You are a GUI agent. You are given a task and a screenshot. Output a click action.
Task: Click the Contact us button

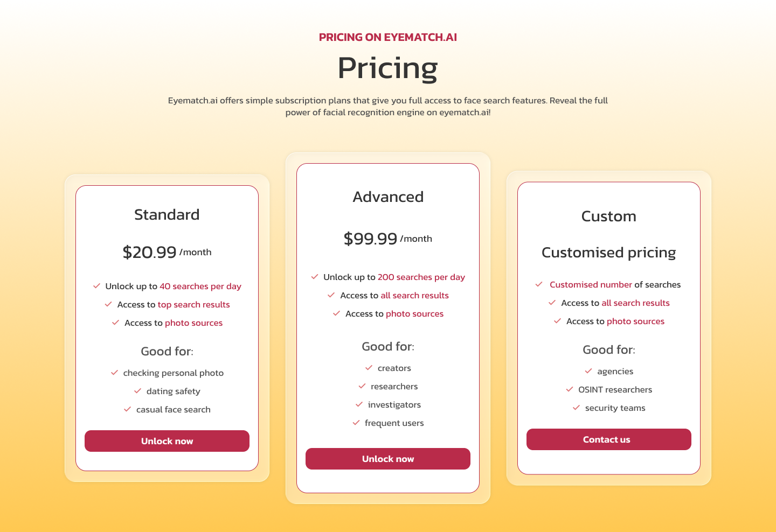tap(609, 439)
